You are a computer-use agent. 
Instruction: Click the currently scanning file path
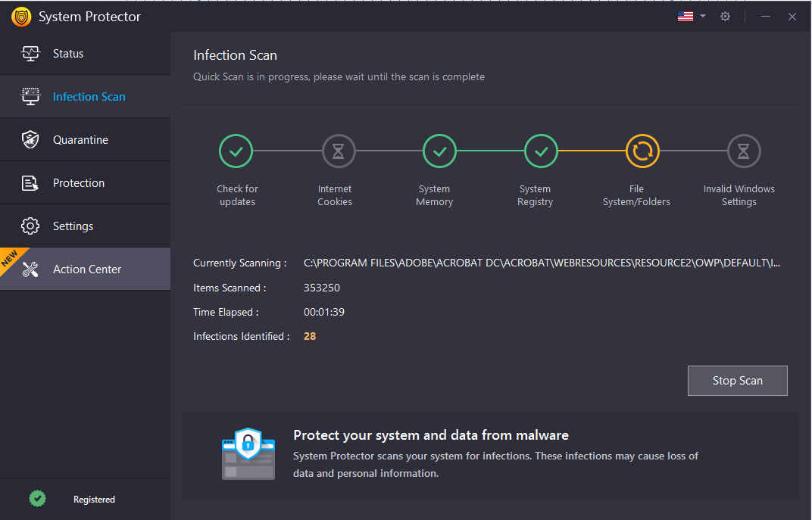pos(542,263)
